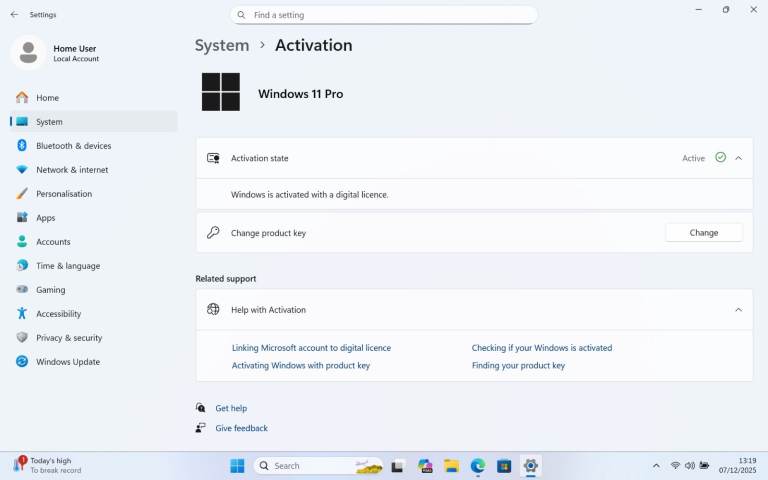Open Gaming settings
Viewport: 768px width, 480px height.
coord(50,290)
